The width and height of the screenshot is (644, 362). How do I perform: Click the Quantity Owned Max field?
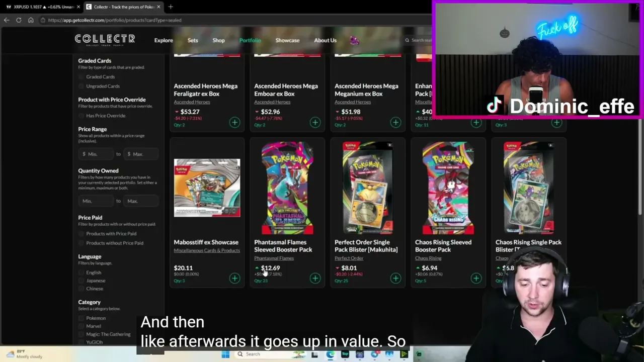pos(141,201)
